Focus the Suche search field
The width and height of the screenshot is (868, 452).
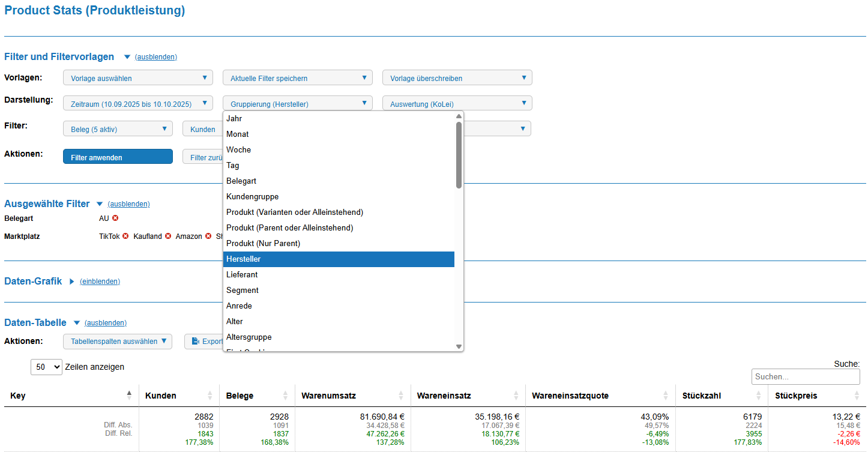805,376
